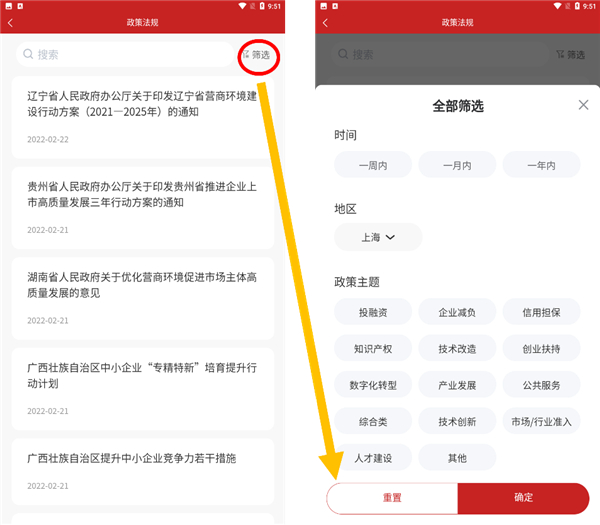Click the 重置 reset button

tap(392, 497)
